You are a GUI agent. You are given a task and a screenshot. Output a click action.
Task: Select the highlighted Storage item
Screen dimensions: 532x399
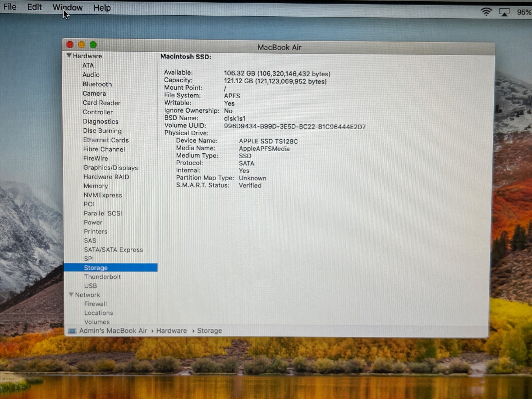[110, 268]
